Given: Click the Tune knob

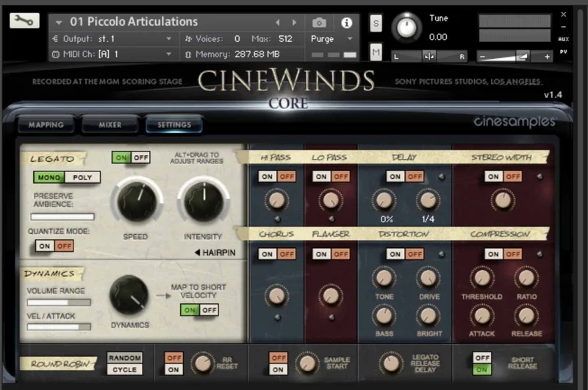Looking at the screenshot, I should point(406,27).
